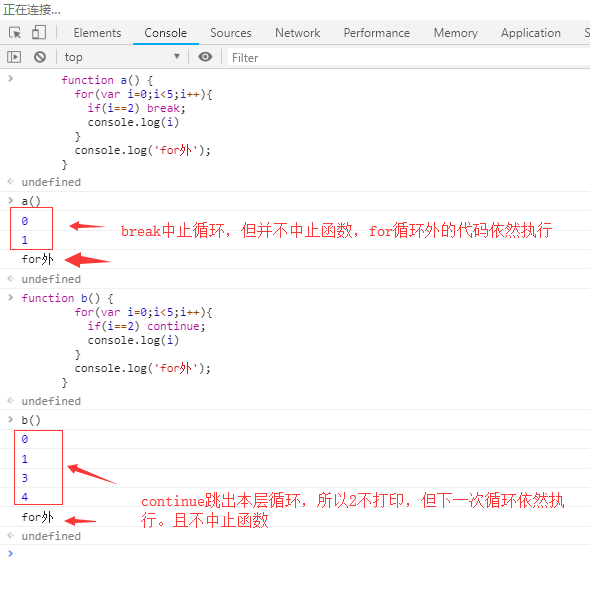The image size is (590, 603).
Task: Click the empty console prompt line
Action: pos(295,553)
